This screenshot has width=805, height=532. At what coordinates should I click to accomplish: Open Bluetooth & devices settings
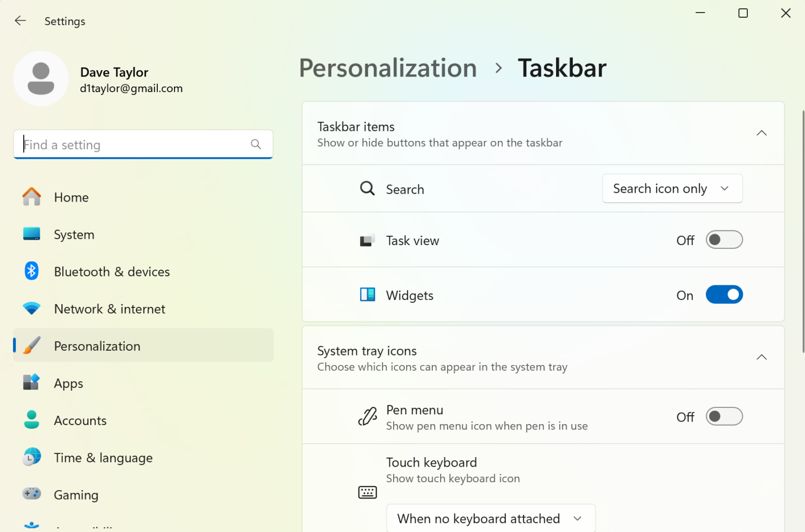coord(112,271)
